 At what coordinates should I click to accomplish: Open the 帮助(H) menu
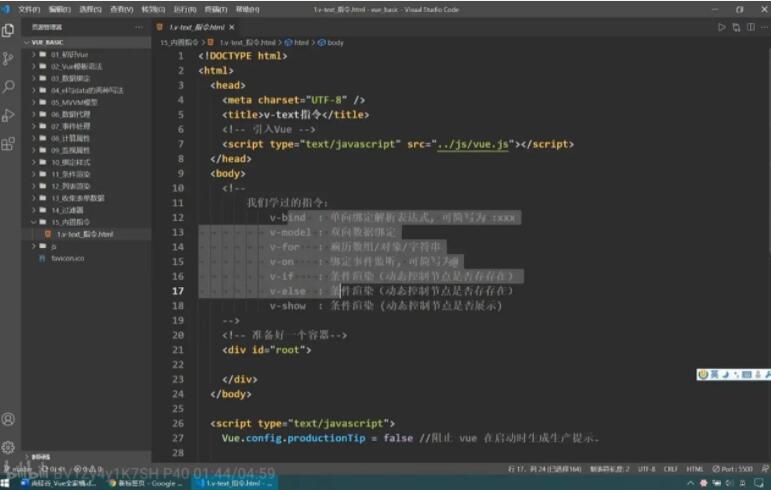(x=247, y=9)
